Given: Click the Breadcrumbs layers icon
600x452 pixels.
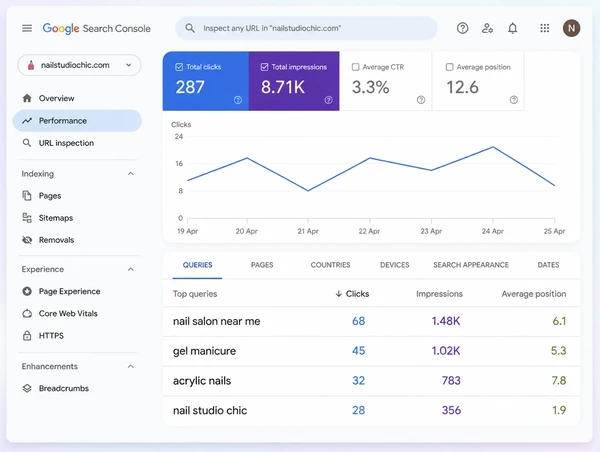Looking at the screenshot, I should [x=27, y=388].
